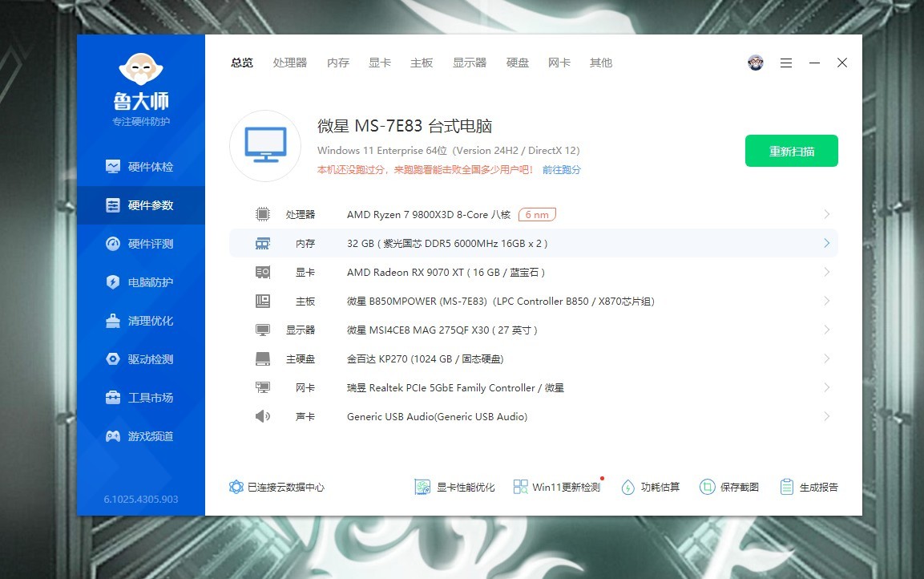Switch to the 显示器 tab

click(470, 63)
